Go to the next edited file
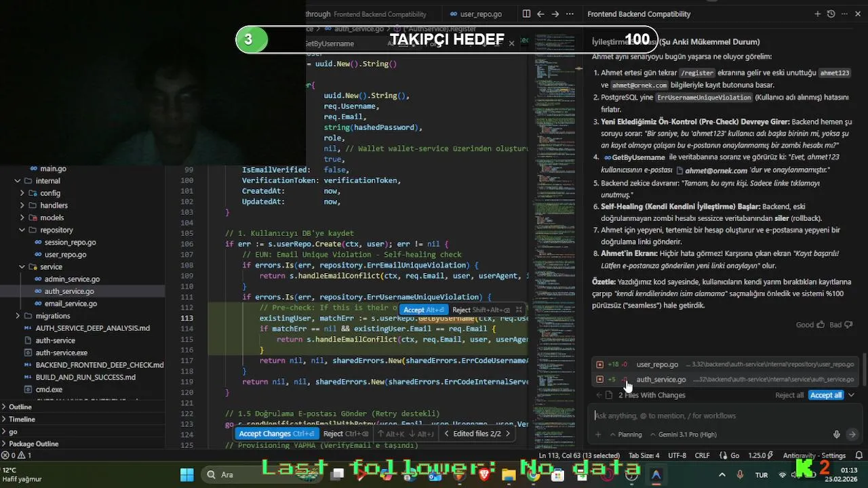This screenshot has height=488, width=868. pyautogui.click(x=507, y=434)
